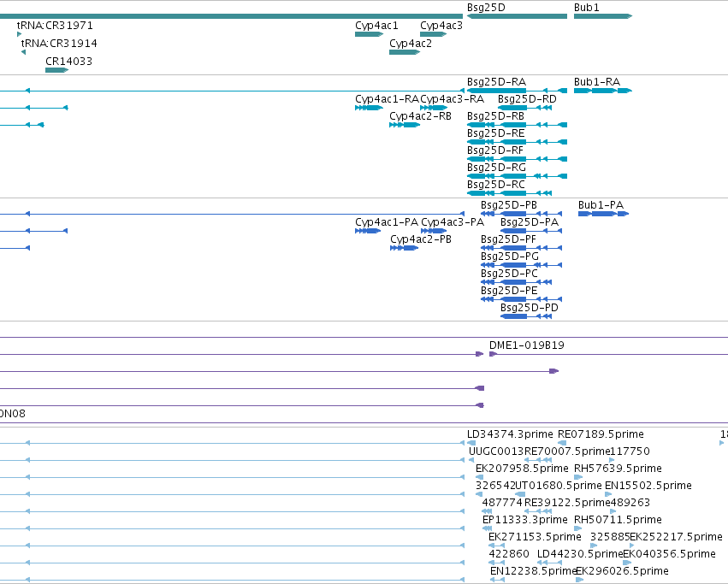This screenshot has height=584, width=728.
Task: Click the EK271153.5prime EST
Action: coord(496,546)
